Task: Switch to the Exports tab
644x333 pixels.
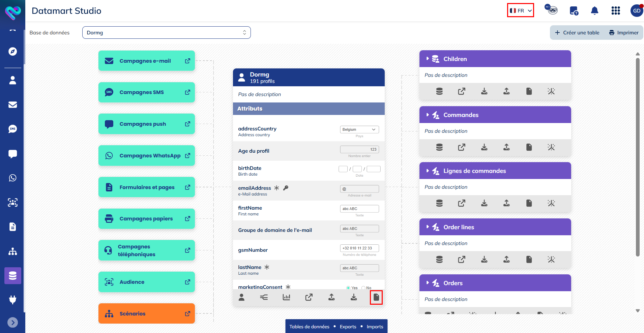Action: pyautogui.click(x=348, y=327)
